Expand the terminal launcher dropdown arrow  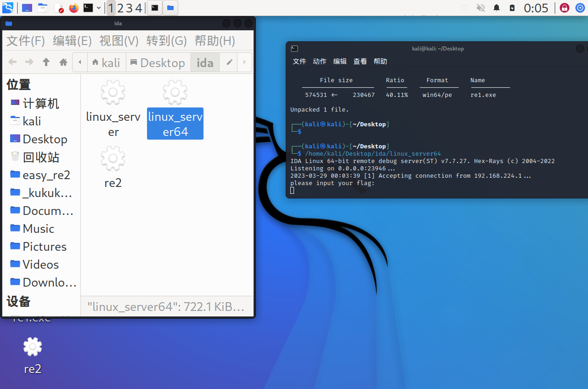click(99, 8)
